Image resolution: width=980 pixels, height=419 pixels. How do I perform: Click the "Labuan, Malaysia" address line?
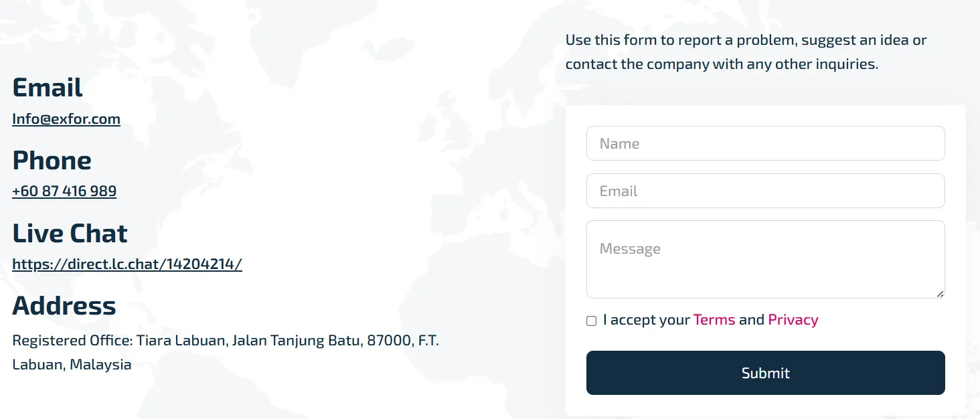pos(72,365)
